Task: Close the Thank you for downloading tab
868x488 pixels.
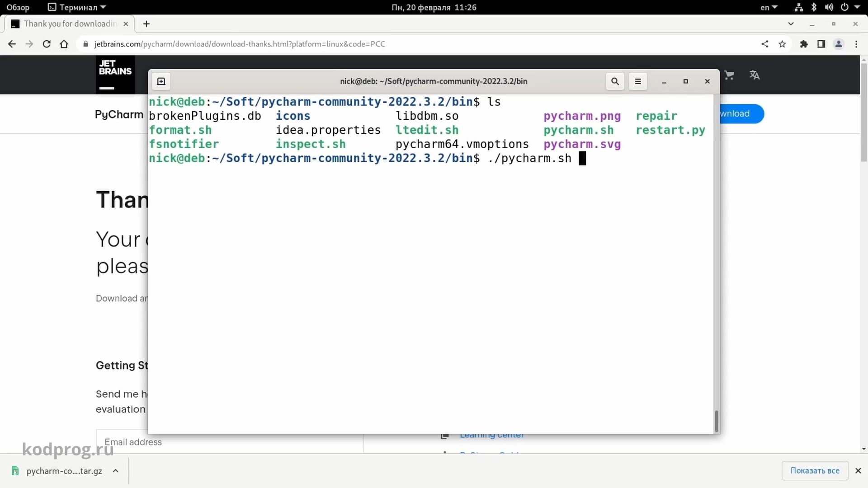Action: [126, 24]
